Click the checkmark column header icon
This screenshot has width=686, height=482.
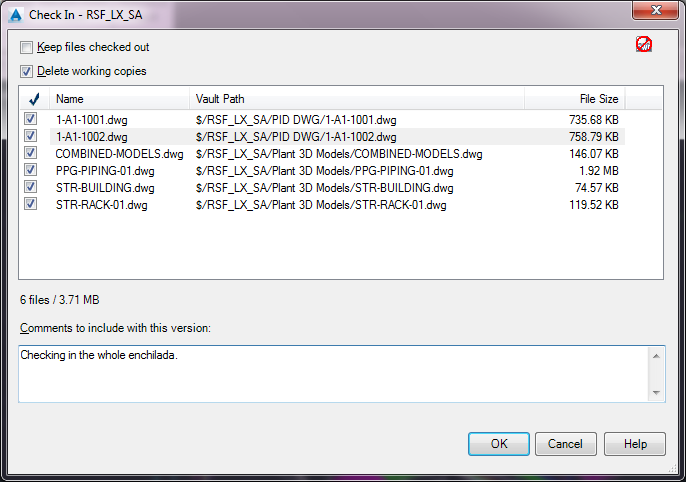tap(33, 99)
